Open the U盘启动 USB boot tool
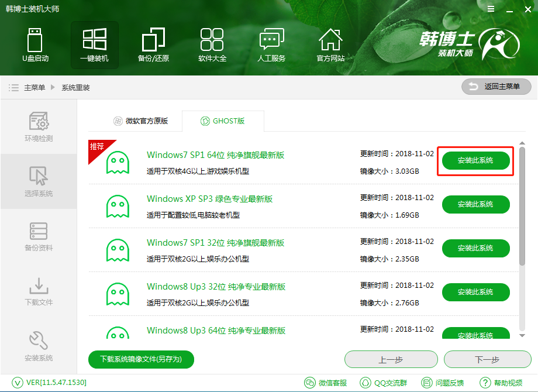538x392 pixels. [35, 44]
